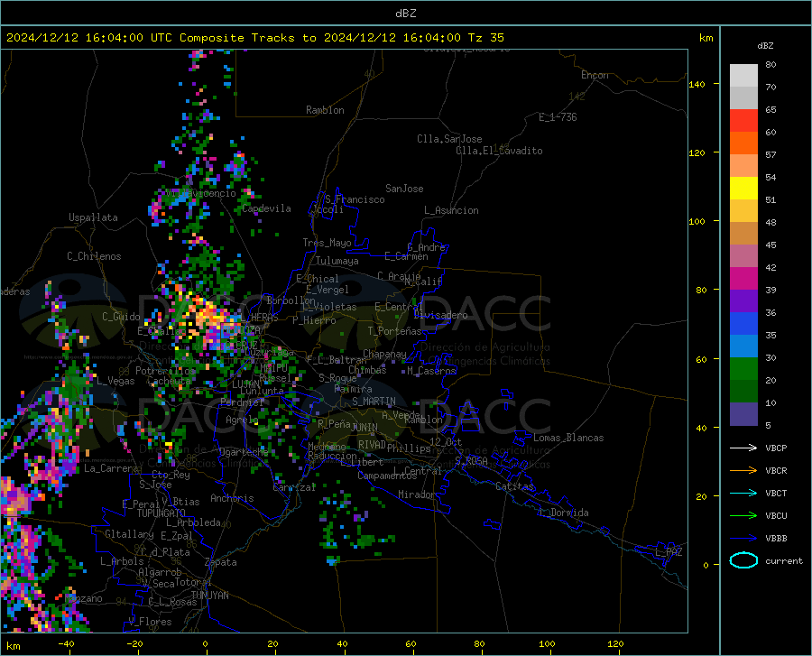Click the Gltallary map label
Screen dimensions: 812x656
point(129,534)
